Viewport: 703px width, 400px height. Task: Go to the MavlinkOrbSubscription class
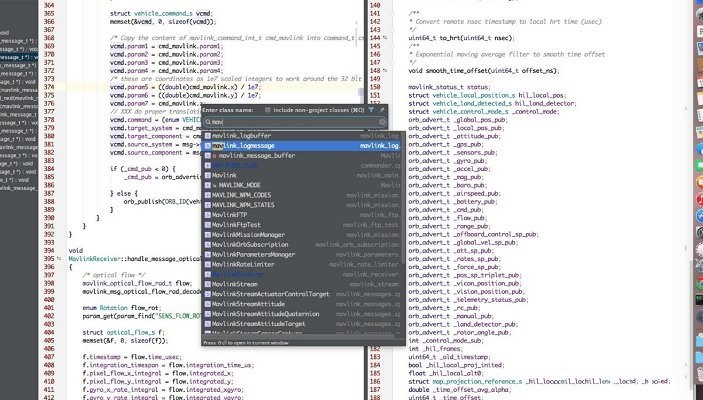pyautogui.click(x=303, y=244)
